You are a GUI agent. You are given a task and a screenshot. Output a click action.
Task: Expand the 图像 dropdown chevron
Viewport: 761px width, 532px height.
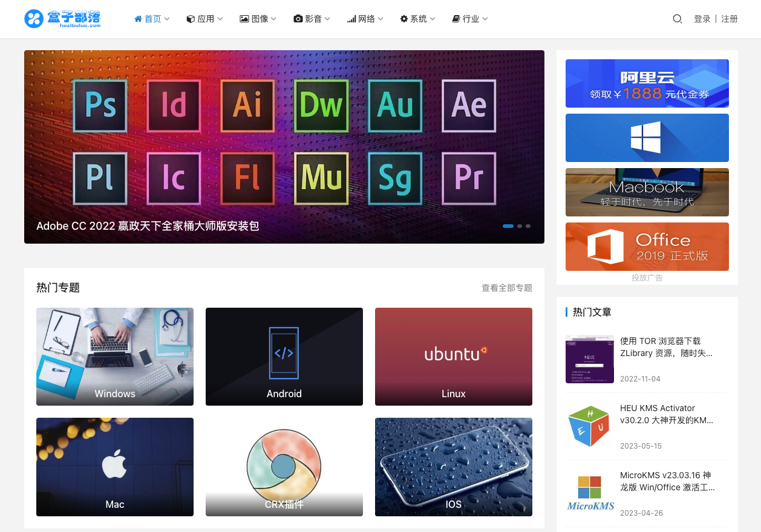point(273,19)
